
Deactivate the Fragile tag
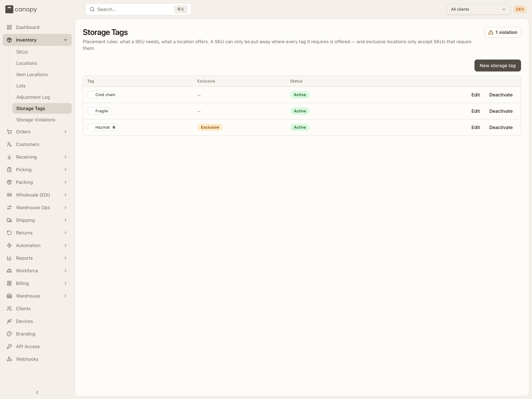(501, 111)
